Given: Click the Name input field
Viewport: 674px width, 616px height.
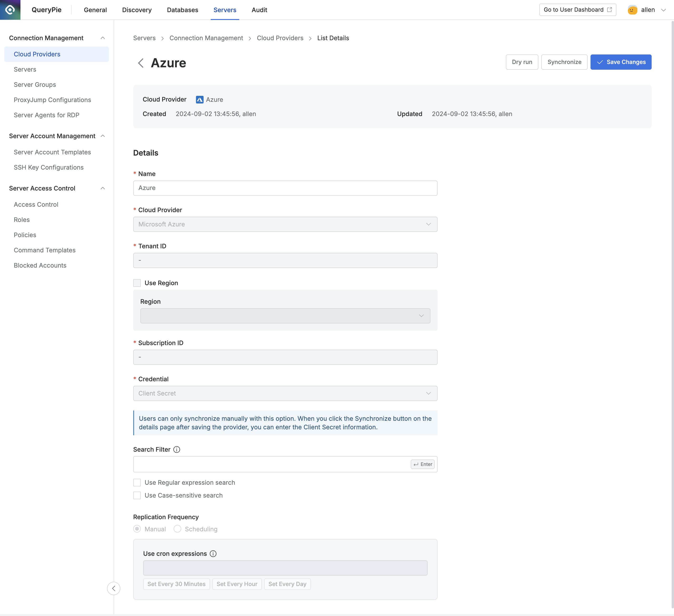Looking at the screenshot, I should point(285,188).
